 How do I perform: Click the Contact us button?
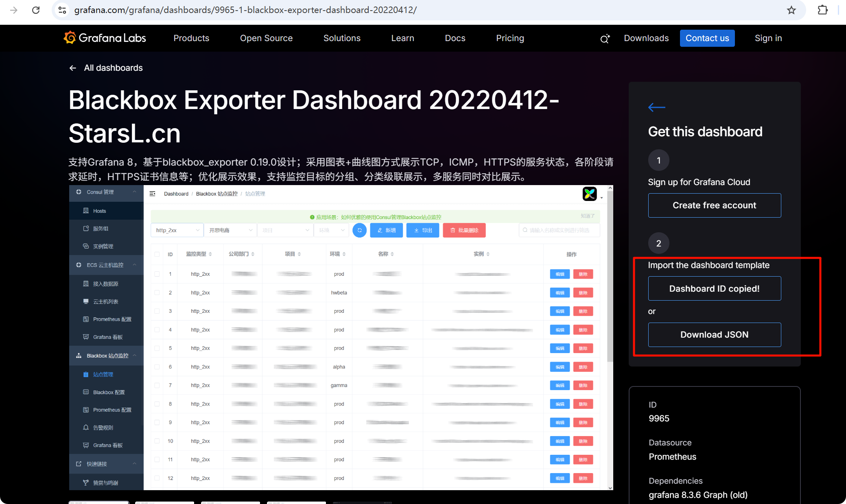pos(707,38)
